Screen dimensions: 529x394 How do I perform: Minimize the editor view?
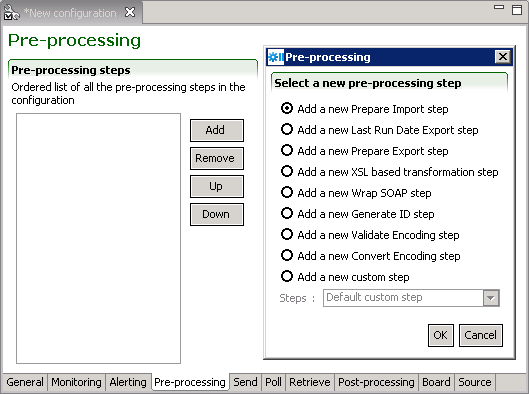[x=499, y=7]
